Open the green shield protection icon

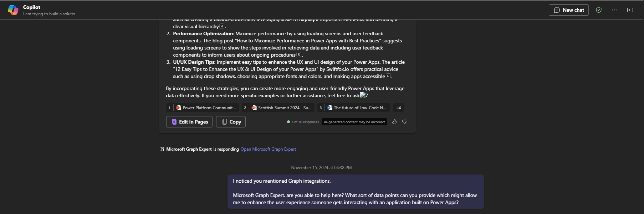tap(599, 10)
